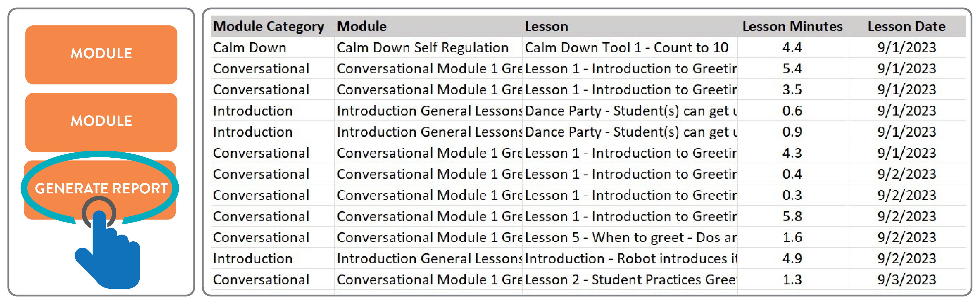Select the Calm Down Self Regulation module cell
This screenshot has height=304, width=980.
point(423,48)
